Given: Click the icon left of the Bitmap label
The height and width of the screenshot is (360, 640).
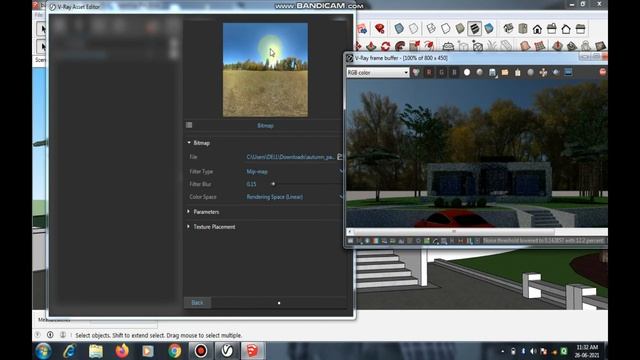Looking at the screenshot, I should point(189,125).
